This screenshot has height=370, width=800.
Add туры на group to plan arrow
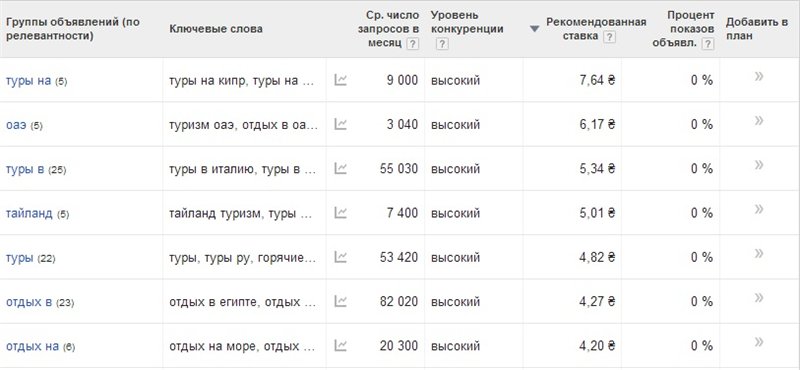click(759, 77)
